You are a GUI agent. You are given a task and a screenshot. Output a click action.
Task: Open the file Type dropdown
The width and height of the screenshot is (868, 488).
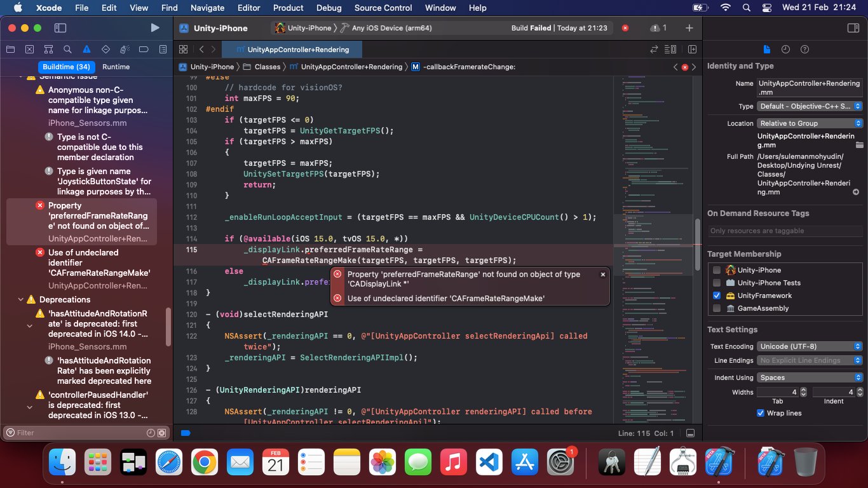[810, 107]
